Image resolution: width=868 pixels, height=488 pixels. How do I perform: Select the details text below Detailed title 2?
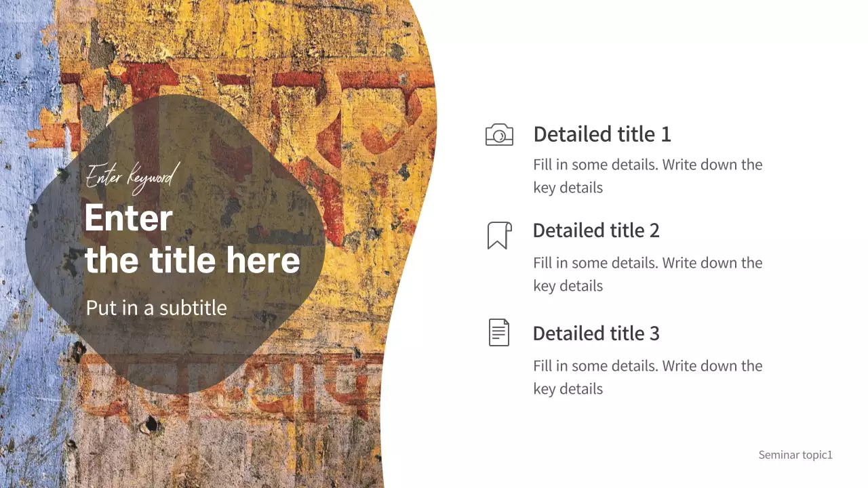tap(648, 274)
